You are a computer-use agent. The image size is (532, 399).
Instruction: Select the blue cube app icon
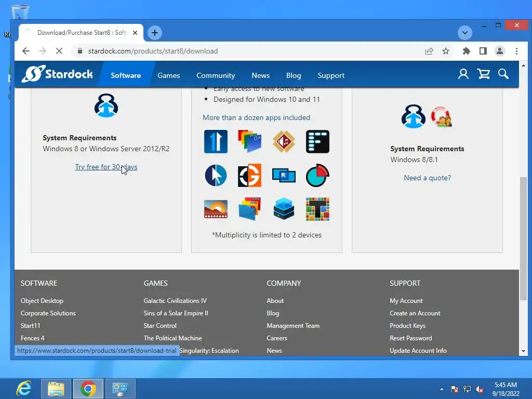[284, 209]
